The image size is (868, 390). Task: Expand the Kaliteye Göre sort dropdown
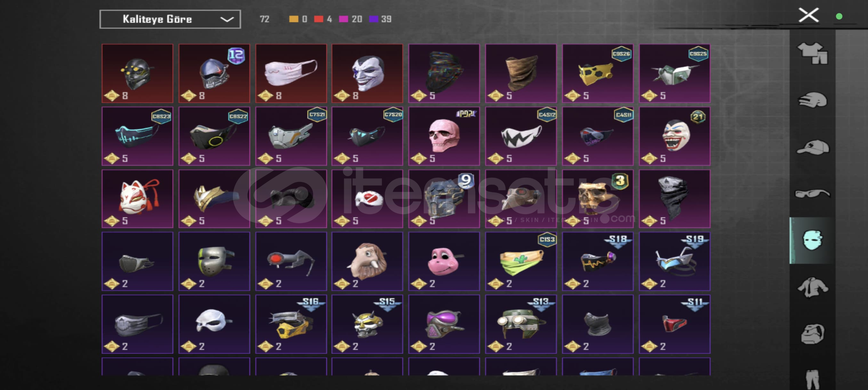[x=170, y=19]
